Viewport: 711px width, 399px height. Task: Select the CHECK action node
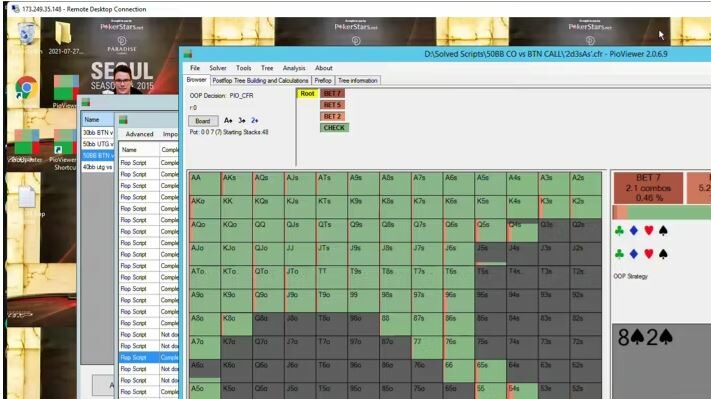pos(334,128)
